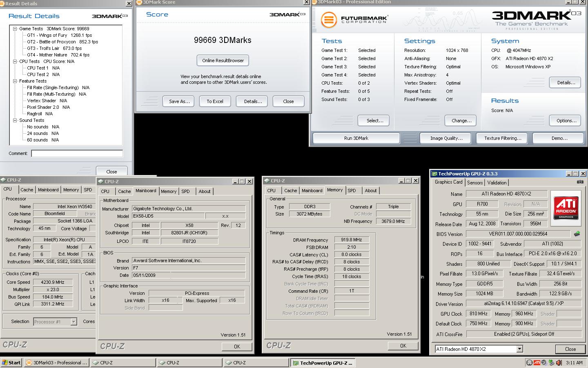Image resolution: width=588 pixels, height=368 pixels.
Task: Open SPD tab in the Memory CPU-Z window
Action: (x=352, y=191)
